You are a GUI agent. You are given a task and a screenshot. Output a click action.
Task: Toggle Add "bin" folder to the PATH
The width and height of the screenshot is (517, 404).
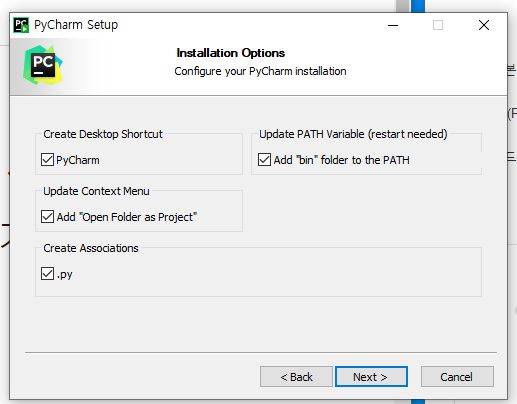pyautogui.click(x=264, y=160)
